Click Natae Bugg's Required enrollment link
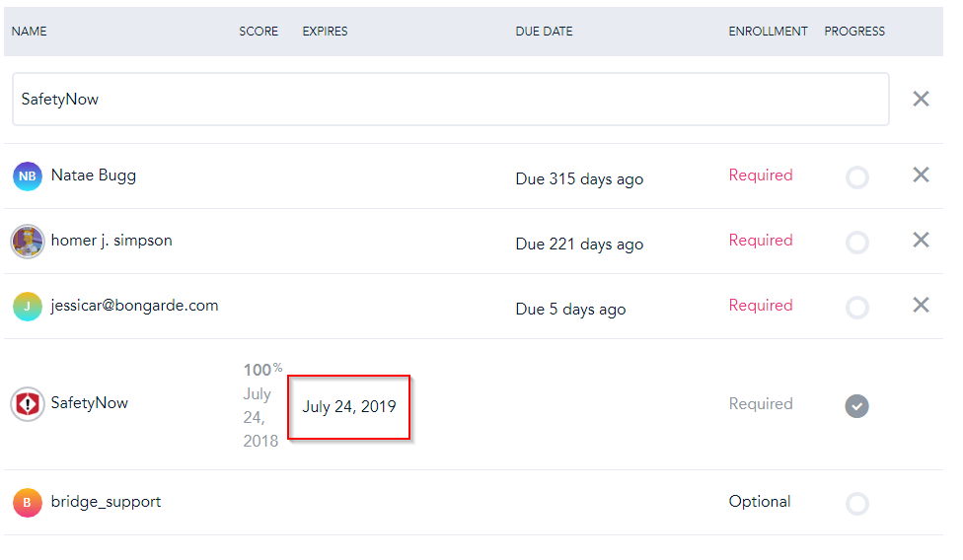This screenshot has height=560, width=963. point(761,175)
